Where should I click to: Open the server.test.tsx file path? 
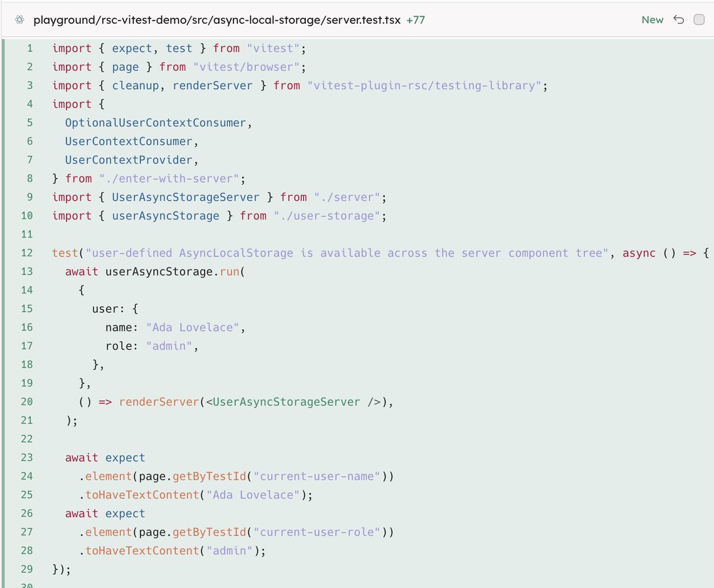pos(217,20)
